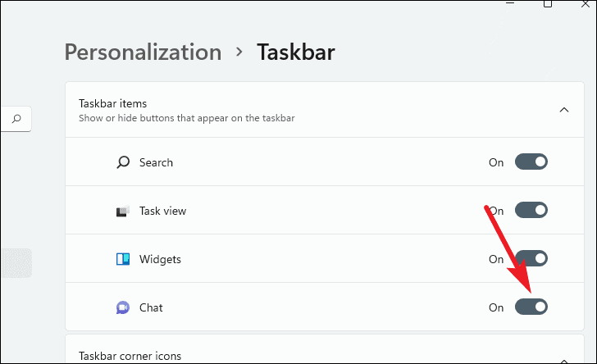This screenshot has height=364, width=597.
Task: Click the Taskbar breadcrumb title
Action: 296,52
